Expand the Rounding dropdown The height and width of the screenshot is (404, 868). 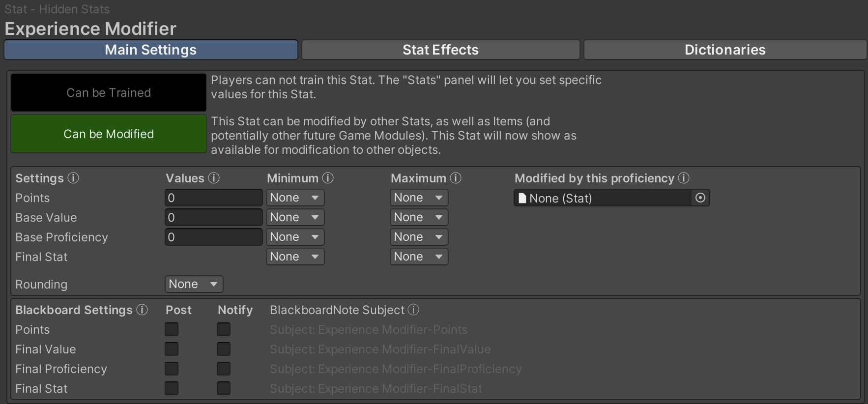(x=194, y=284)
